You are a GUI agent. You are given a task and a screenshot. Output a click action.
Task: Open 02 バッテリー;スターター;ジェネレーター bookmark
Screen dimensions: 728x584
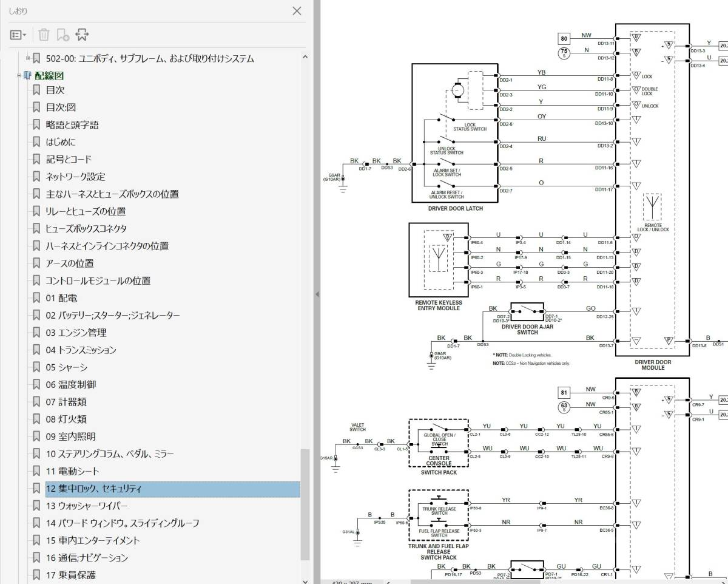coord(113,315)
